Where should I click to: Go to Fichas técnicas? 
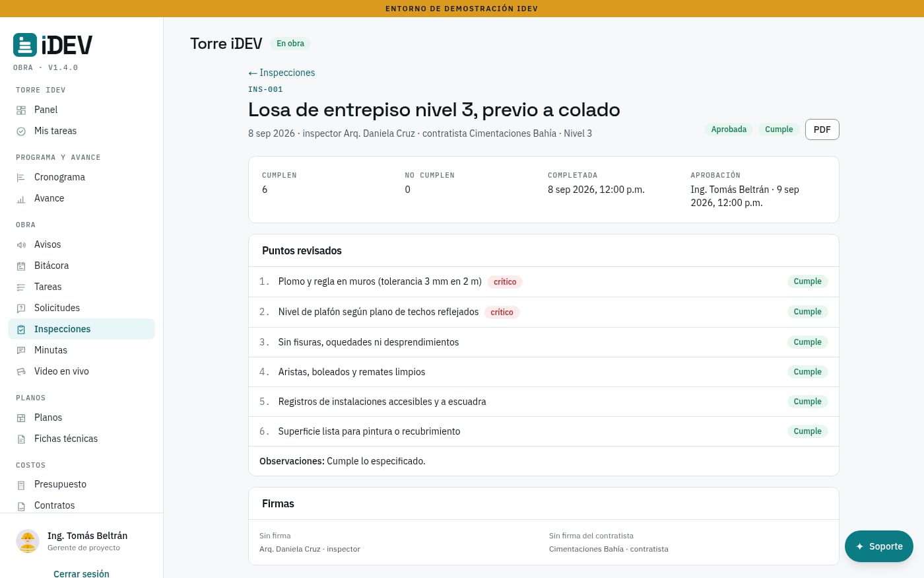click(81, 439)
